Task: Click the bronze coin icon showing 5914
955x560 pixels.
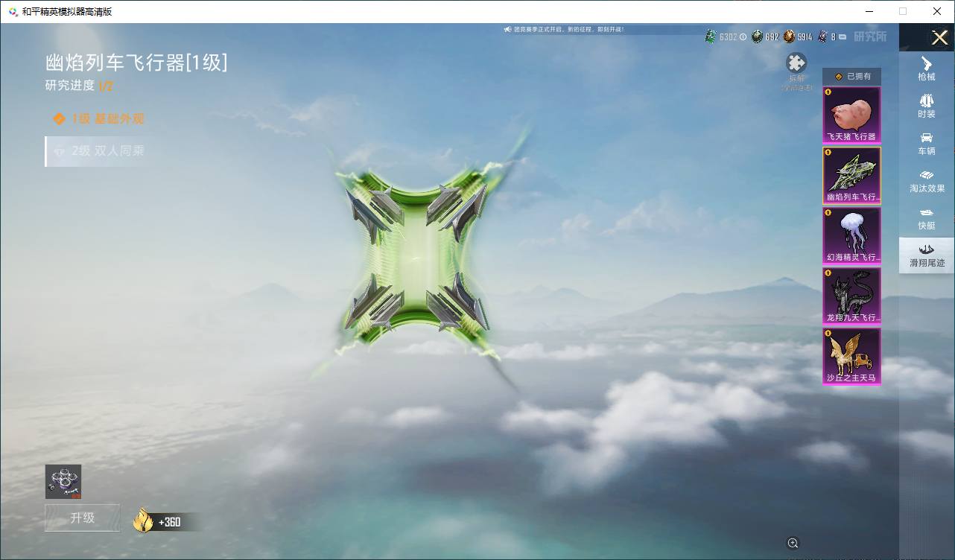Action: pyautogui.click(x=789, y=36)
